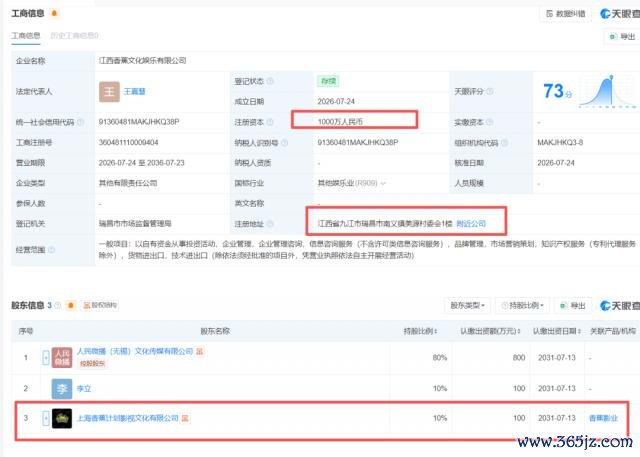640x457 pixels.
Task: Click the help icon next to 统一社会信用代码
Action: coord(80,122)
